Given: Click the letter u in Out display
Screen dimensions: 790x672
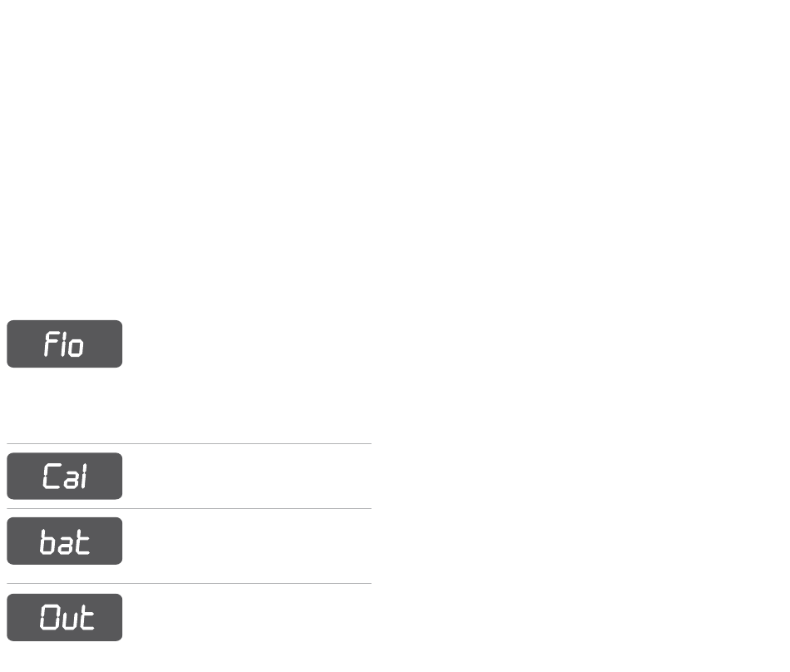Looking at the screenshot, I should [x=68, y=620].
